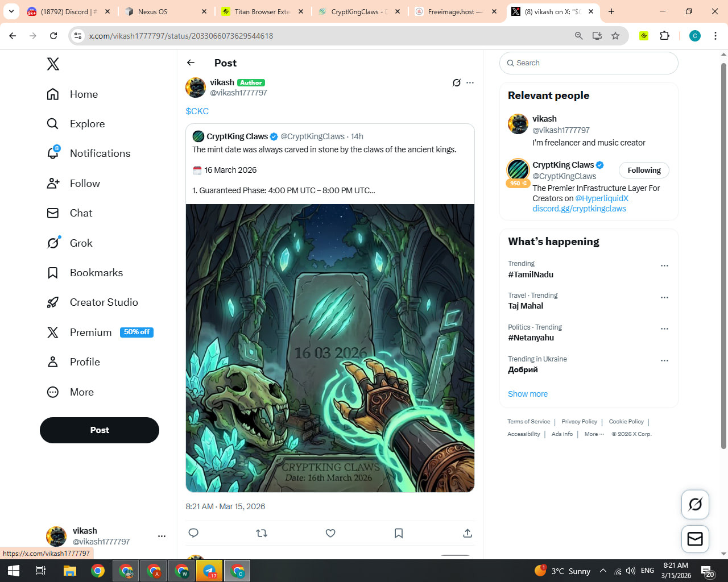Open the $CKC cashtag link
The width and height of the screenshot is (728, 582).
pyautogui.click(x=197, y=111)
